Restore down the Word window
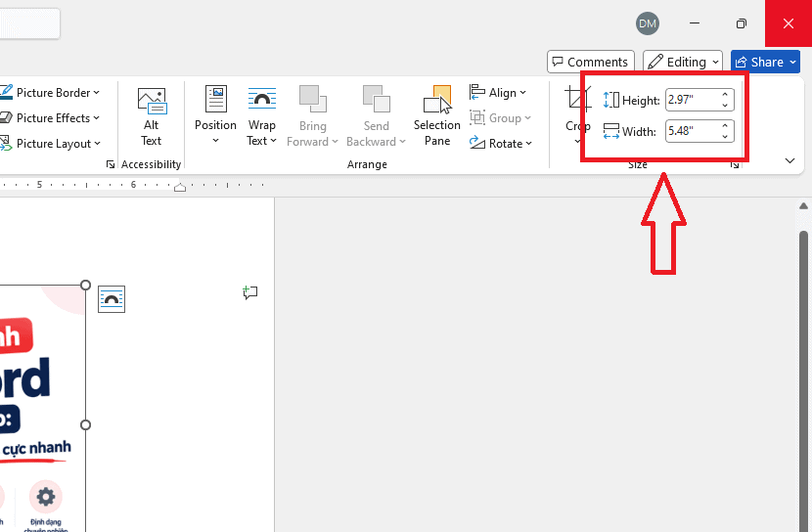Image resolution: width=812 pixels, height=532 pixels. (742, 23)
